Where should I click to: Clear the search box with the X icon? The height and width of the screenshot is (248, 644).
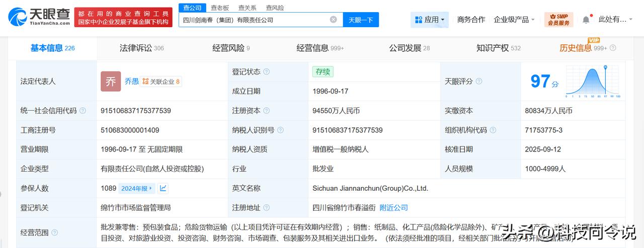coord(333,20)
